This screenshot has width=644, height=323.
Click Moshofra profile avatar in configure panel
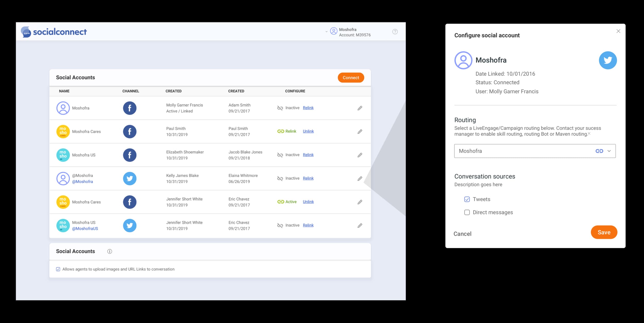click(463, 60)
